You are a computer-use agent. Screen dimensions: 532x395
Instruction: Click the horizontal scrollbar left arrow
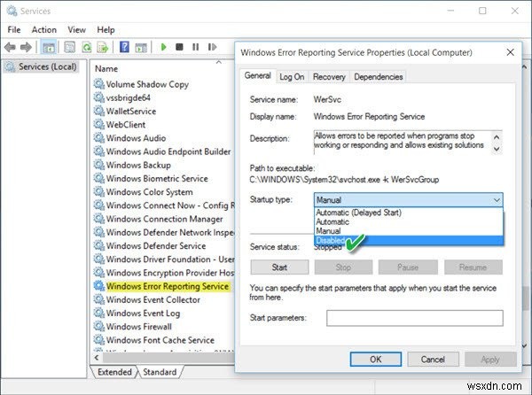tap(97, 358)
